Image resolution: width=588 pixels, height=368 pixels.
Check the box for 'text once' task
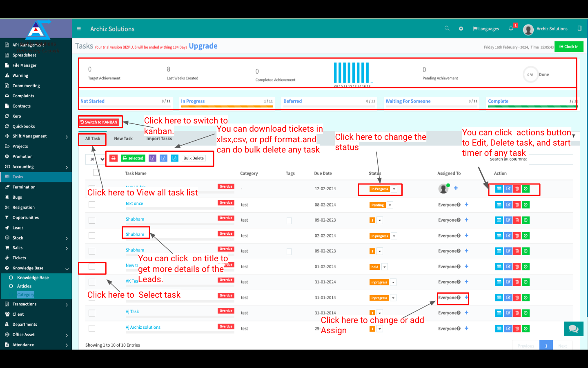(92, 204)
